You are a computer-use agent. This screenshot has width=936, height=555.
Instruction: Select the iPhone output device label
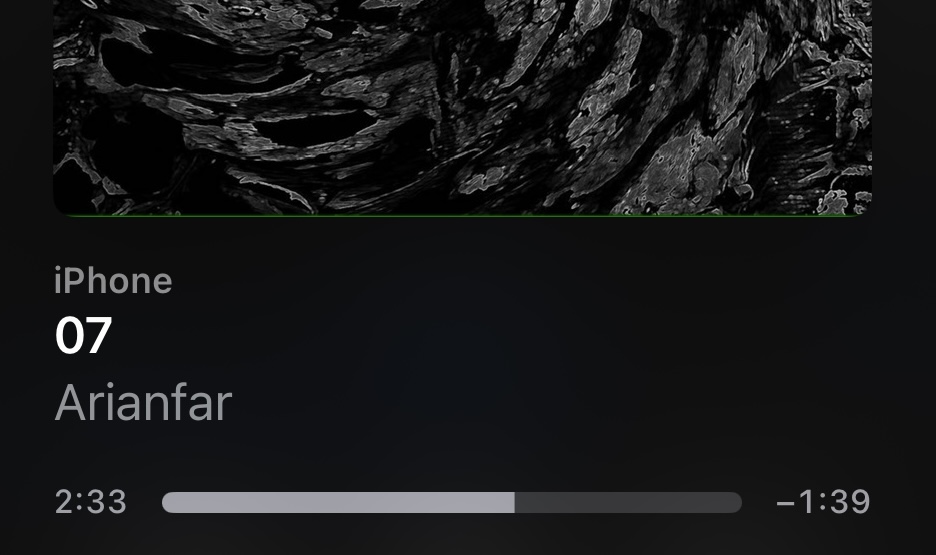(113, 281)
